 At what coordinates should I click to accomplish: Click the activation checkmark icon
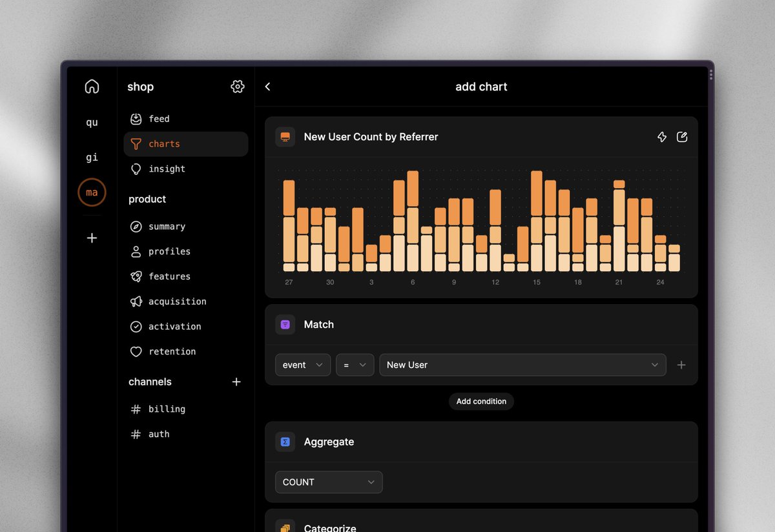tap(136, 327)
